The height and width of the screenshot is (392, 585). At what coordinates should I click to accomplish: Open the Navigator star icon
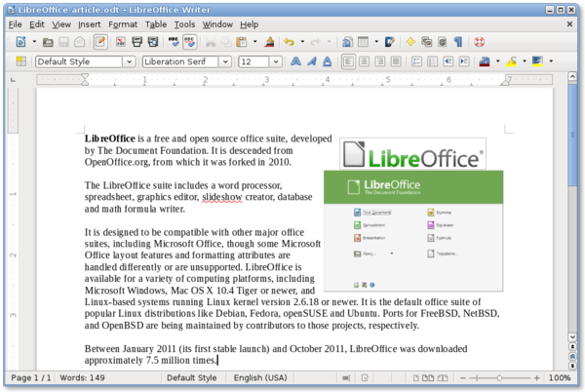tap(410, 42)
